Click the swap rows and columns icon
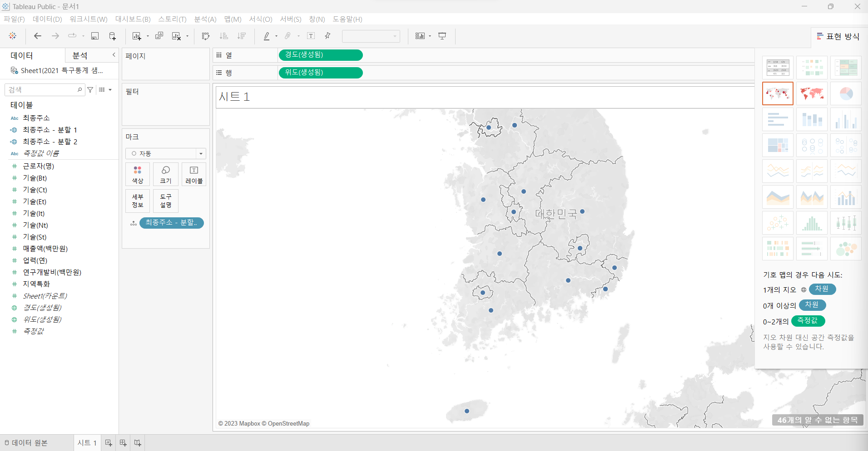The height and width of the screenshot is (451, 868). 206,36
